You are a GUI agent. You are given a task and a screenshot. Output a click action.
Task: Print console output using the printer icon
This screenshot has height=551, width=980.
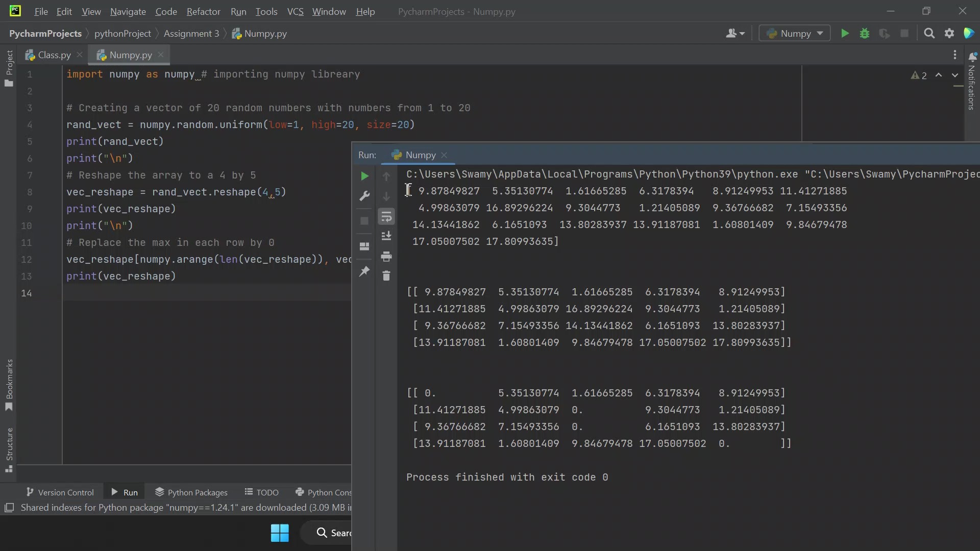[387, 257]
